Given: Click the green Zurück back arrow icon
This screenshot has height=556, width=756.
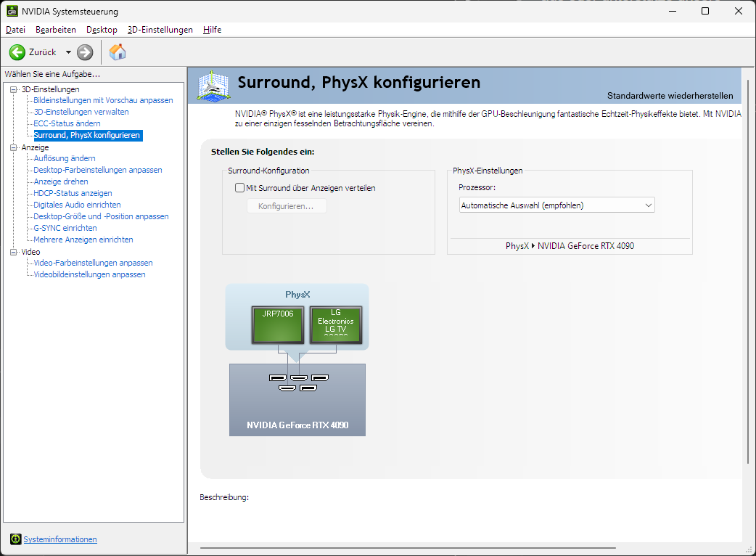Looking at the screenshot, I should (x=17, y=52).
